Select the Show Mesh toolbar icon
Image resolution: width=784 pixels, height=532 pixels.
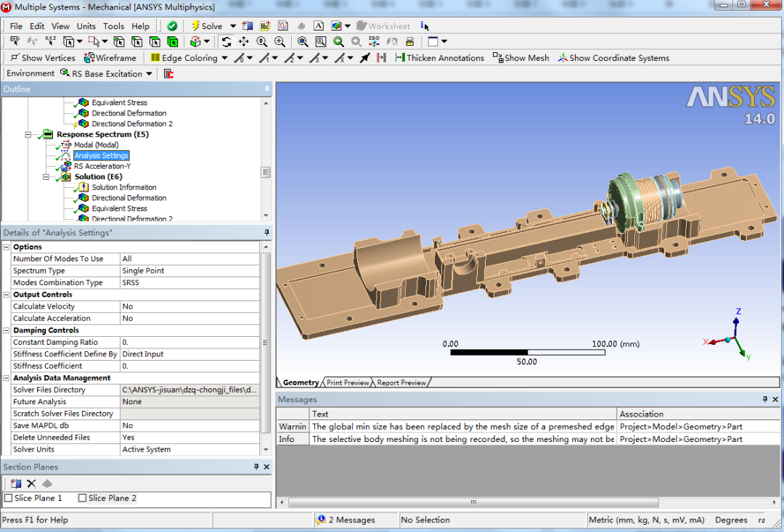[520, 57]
